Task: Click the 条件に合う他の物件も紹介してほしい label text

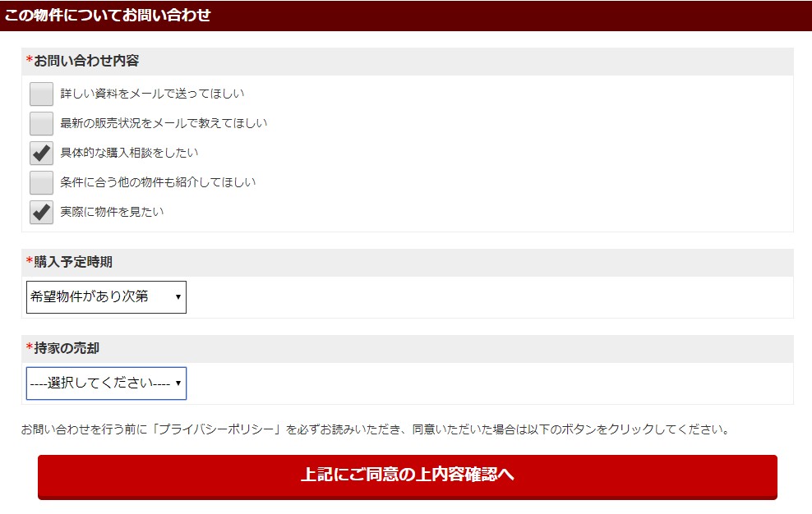Action: coord(158,182)
